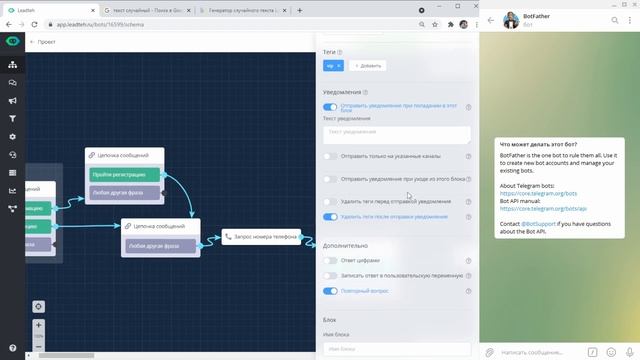The height and width of the screenshot is (360, 640).
Task: Click the Добавить tag button
Action: (368, 66)
